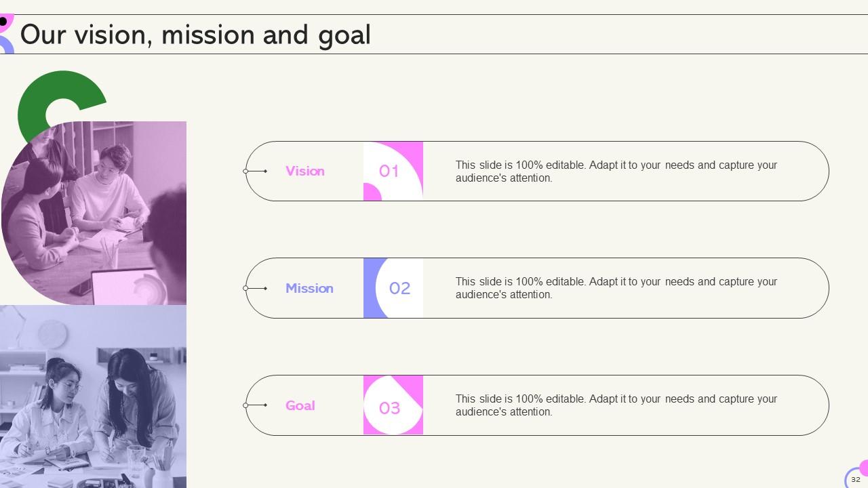Click the description text in the Goal row
Screen dimensions: 868x488
click(x=616, y=405)
